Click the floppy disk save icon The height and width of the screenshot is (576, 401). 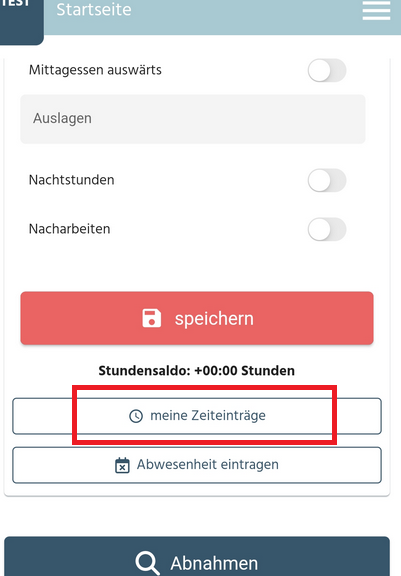pos(152,318)
